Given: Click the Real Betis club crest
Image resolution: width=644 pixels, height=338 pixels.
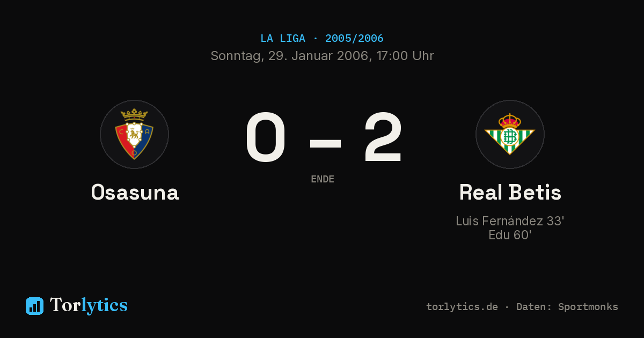Looking at the screenshot, I should pyautogui.click(x=510, y=134).
